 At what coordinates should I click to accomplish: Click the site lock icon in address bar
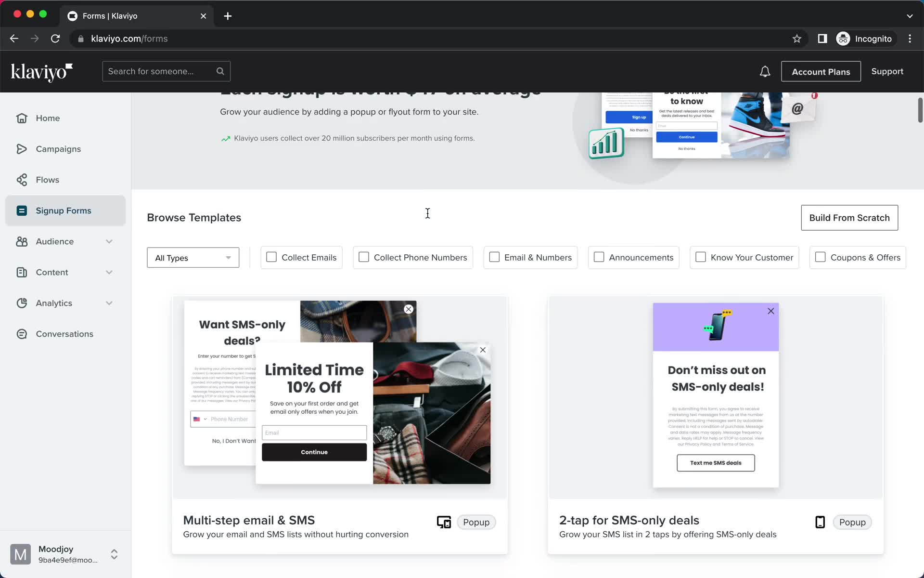point(81,39)
